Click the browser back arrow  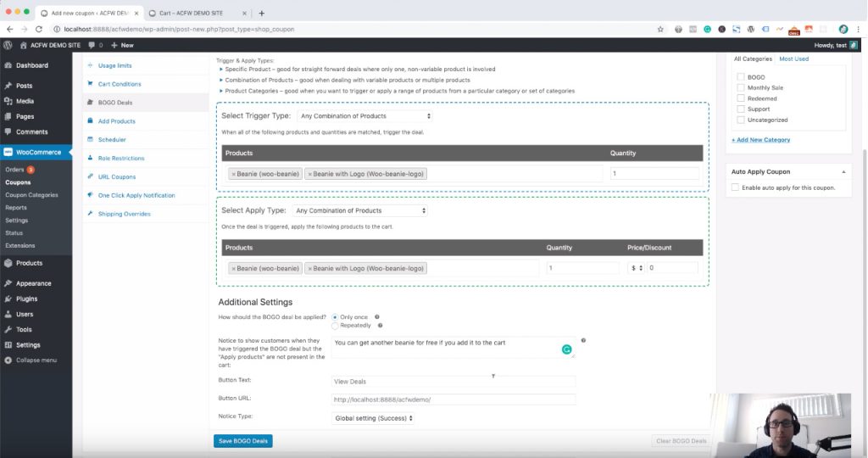point(9,29)
